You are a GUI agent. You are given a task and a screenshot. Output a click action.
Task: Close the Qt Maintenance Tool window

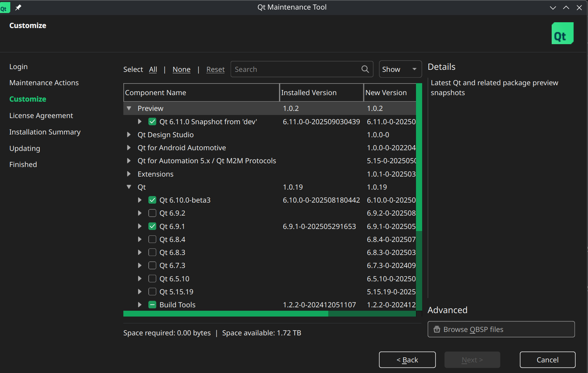click(579, 8)
